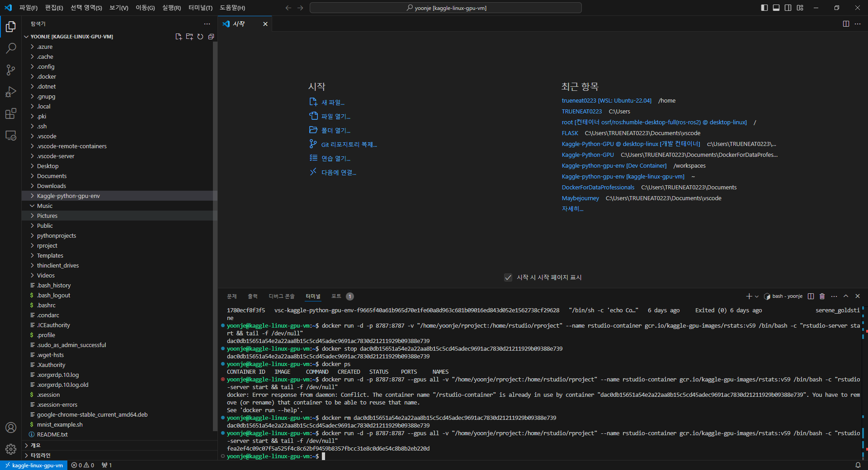This screenshot has width=868, height=470.
Task: Switch to the 출력 panel tab
Action: pos(253,296)
